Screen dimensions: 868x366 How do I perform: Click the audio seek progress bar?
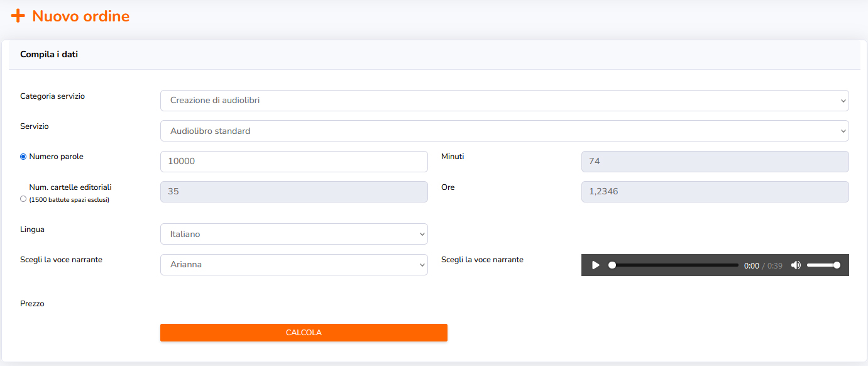pos(675,265)
